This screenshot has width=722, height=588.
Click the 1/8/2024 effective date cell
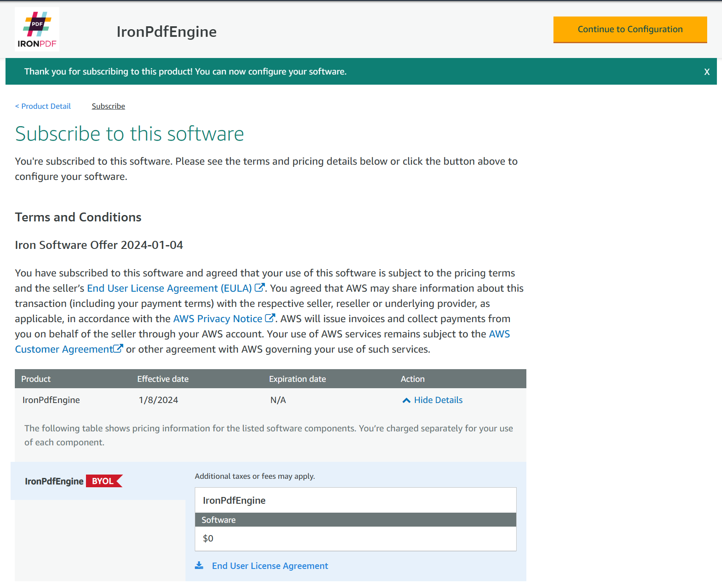158,400
